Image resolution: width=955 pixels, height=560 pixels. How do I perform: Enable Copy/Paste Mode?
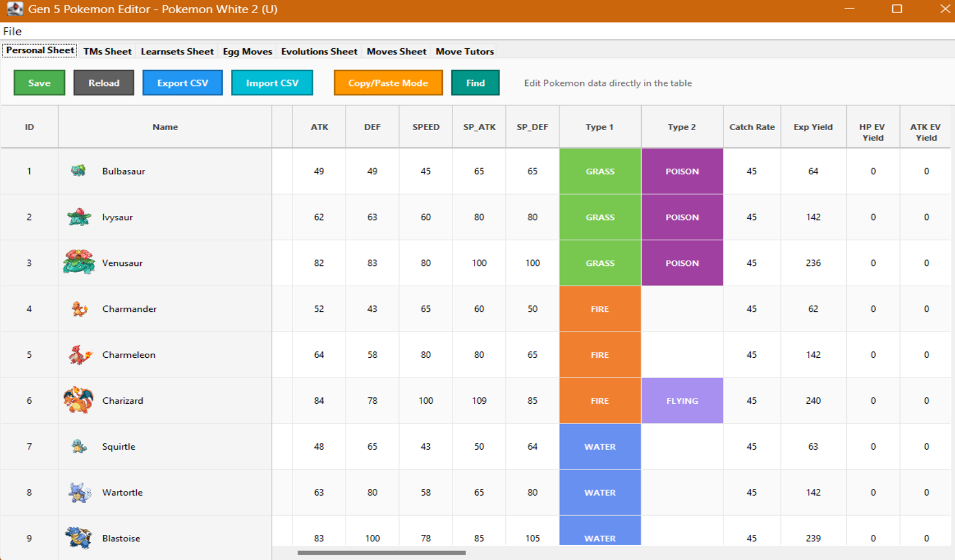point(388,83)
